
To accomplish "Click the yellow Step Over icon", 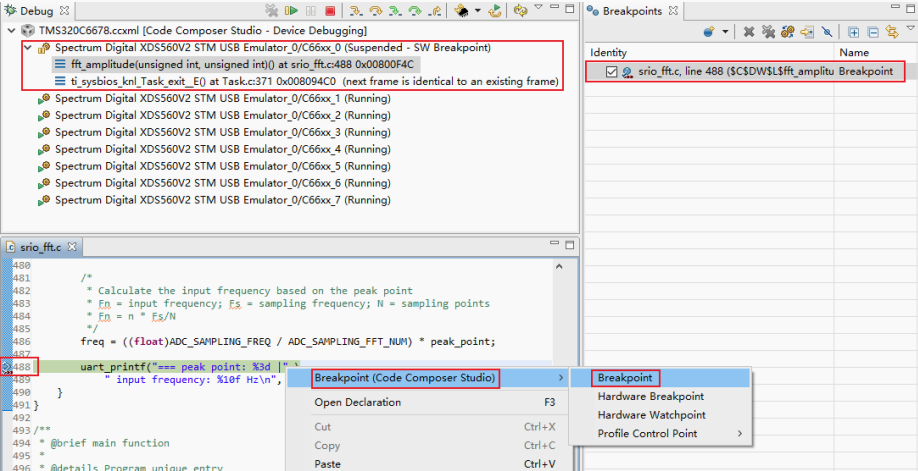I will [375, 11].
